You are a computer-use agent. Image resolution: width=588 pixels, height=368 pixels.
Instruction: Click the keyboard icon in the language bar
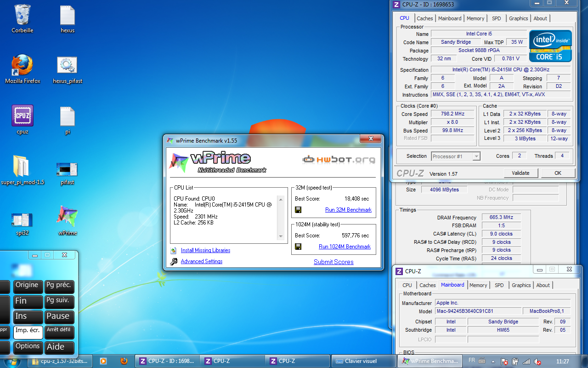482,360
